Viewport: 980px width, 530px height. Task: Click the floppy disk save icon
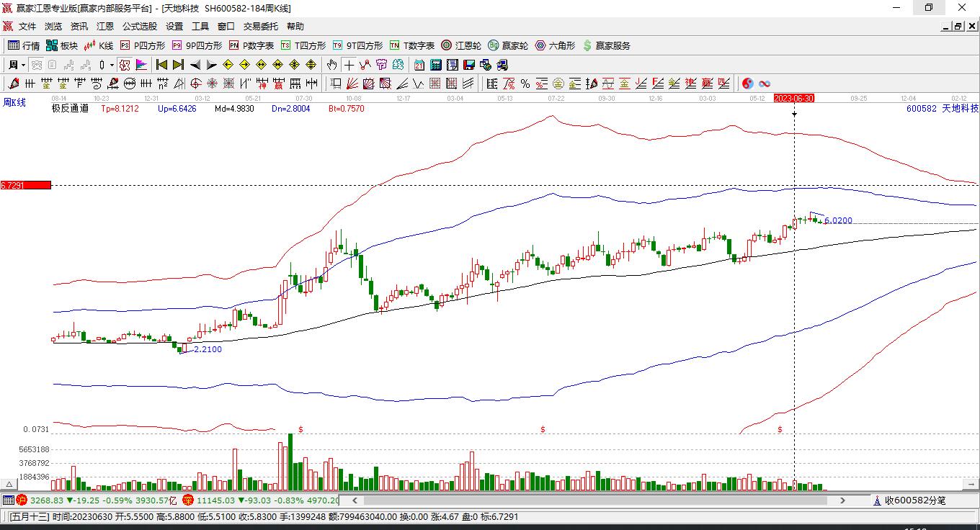point(468,65)
